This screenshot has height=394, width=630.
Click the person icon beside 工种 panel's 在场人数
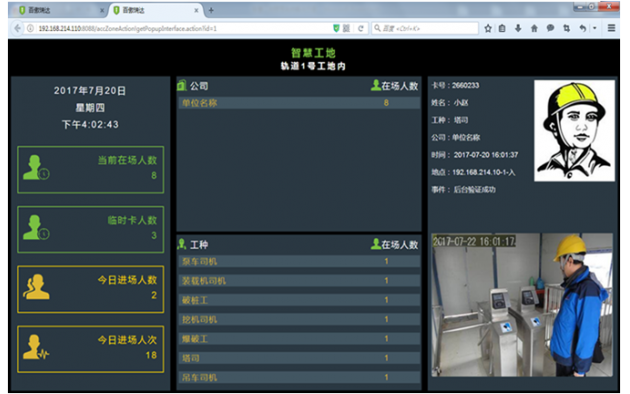click(376, 244)
